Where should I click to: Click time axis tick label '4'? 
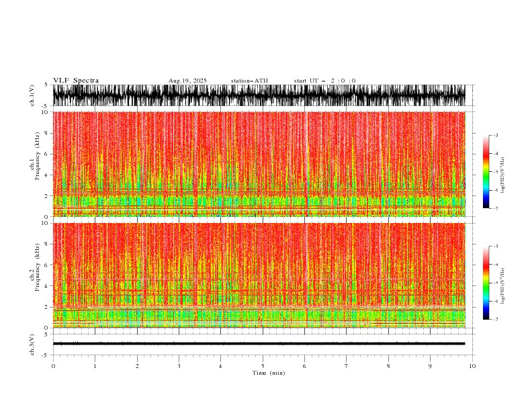point(220,366)
